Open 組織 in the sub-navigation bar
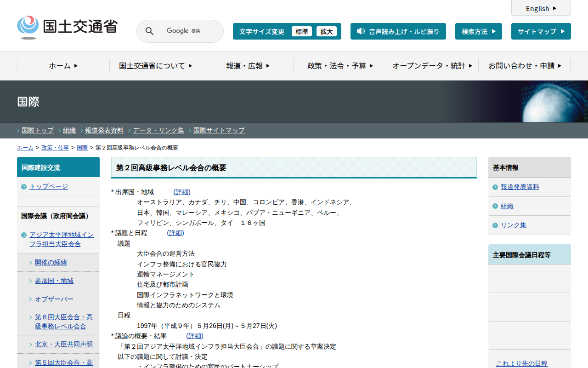588x368 pixels. tap(69, 130)
